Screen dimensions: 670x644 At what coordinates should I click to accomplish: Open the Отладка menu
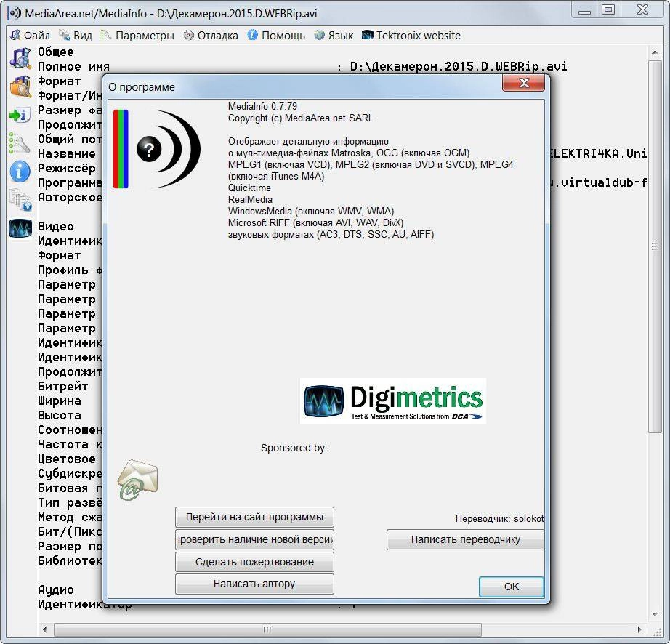pyautogui.click(x=211, y=36)
